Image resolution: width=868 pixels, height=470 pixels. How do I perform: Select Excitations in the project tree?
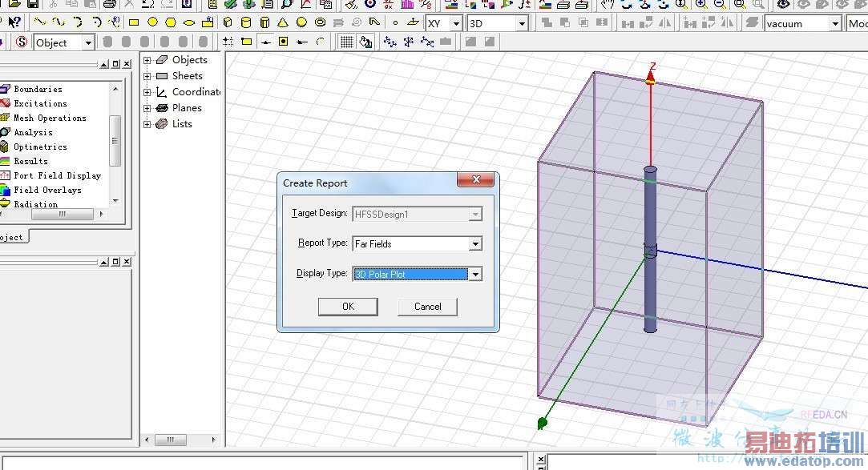(40, 103)
